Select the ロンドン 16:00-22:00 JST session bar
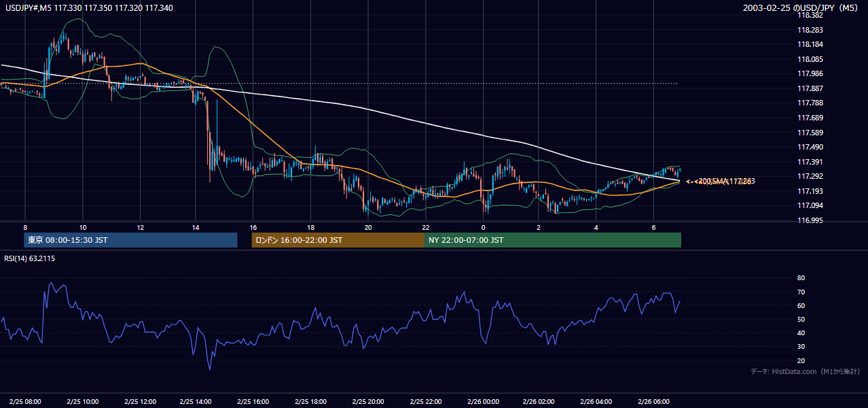 click(338, 240)
